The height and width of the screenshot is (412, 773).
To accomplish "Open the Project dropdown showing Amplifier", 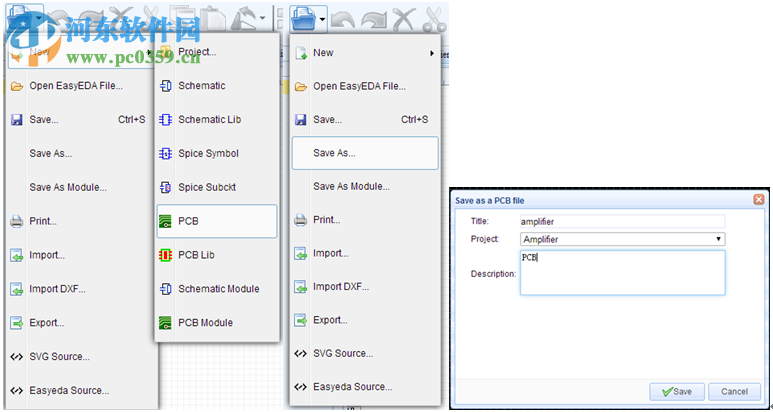I will [x=623, y=240].
